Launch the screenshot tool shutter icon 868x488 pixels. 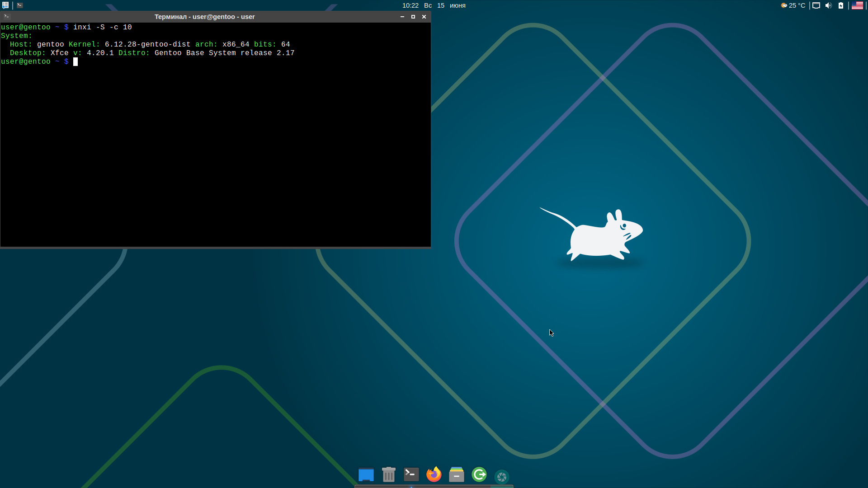click(501, 476)
